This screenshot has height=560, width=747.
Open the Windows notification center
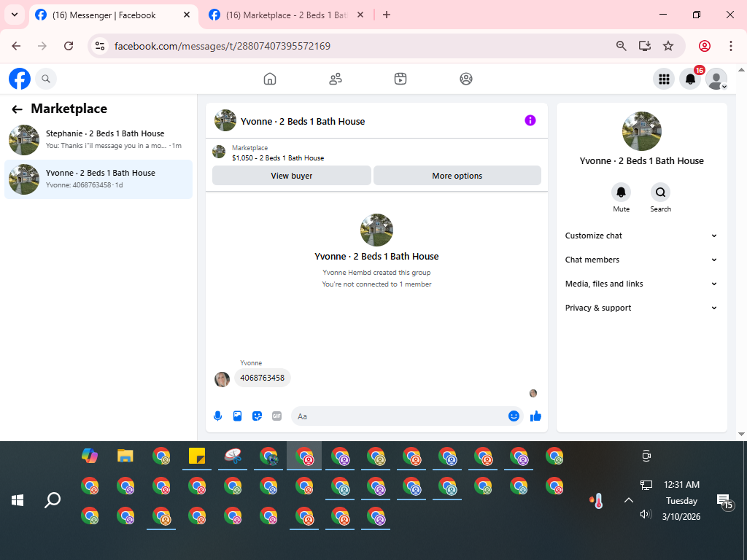724,501
